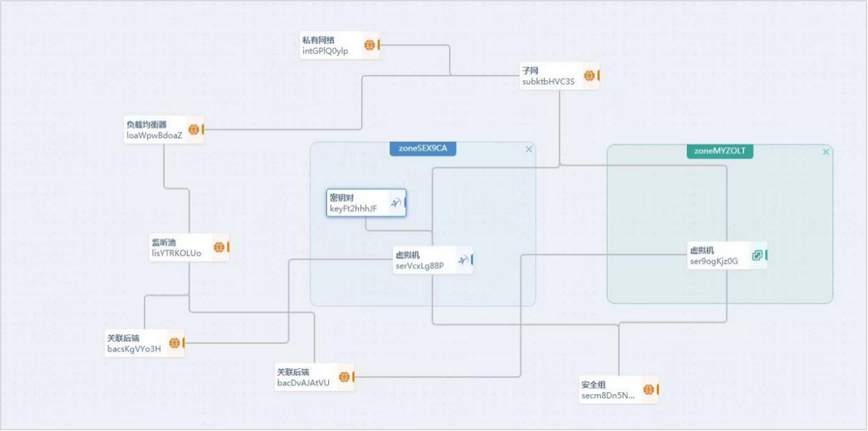Select the 安全组 security group label
Viewport: 868px width, 431px height.
coord(593,385)
